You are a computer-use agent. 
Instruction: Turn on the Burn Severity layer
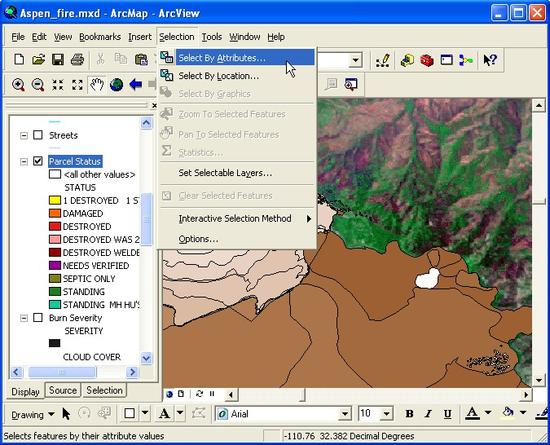click(38, 318)
